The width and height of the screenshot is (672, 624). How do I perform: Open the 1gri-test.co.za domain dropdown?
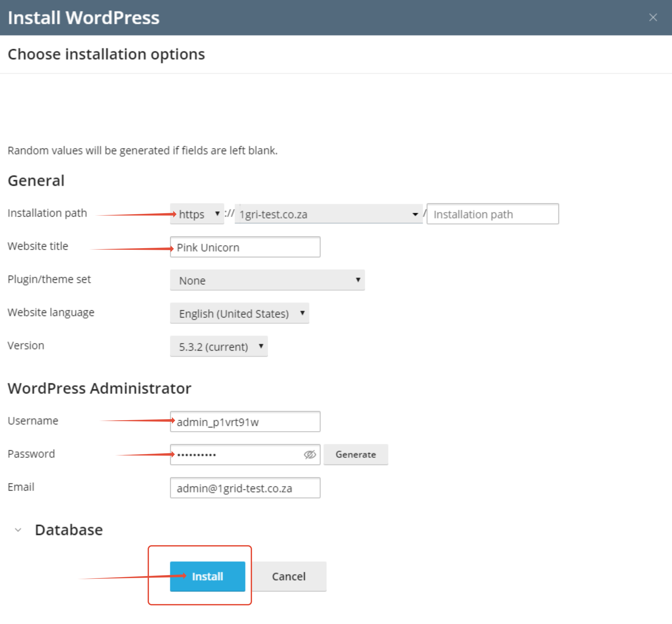coord(328,214)
